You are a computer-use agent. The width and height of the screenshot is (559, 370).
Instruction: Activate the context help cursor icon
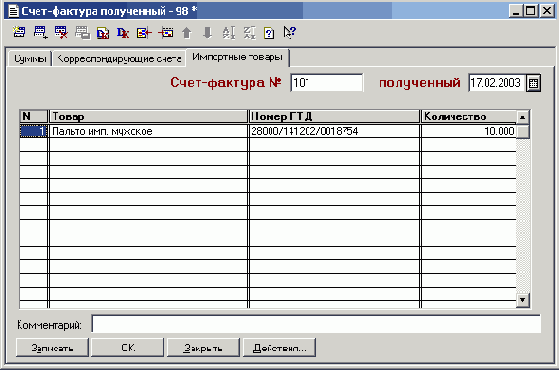[x=289, y=32]
